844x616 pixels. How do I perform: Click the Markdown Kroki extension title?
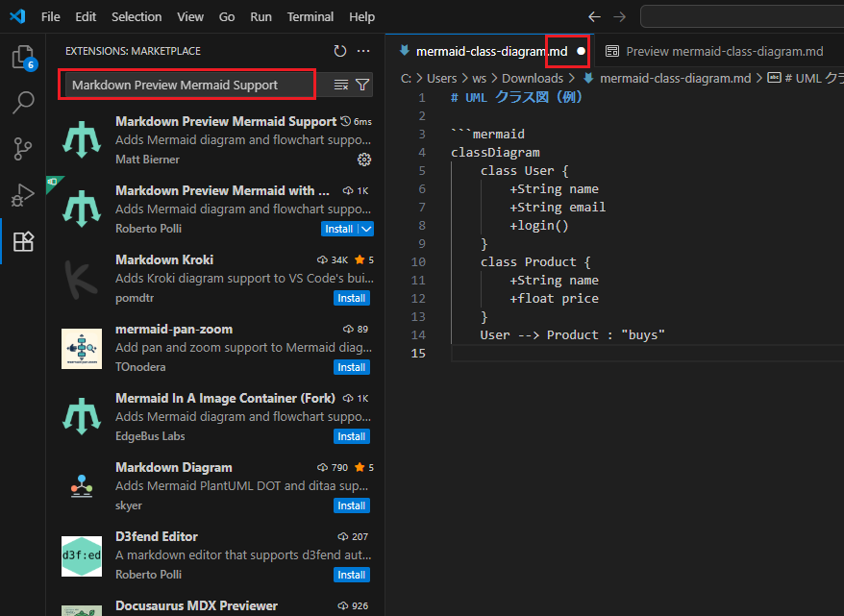pyautogui.click(x=164, y=259)
